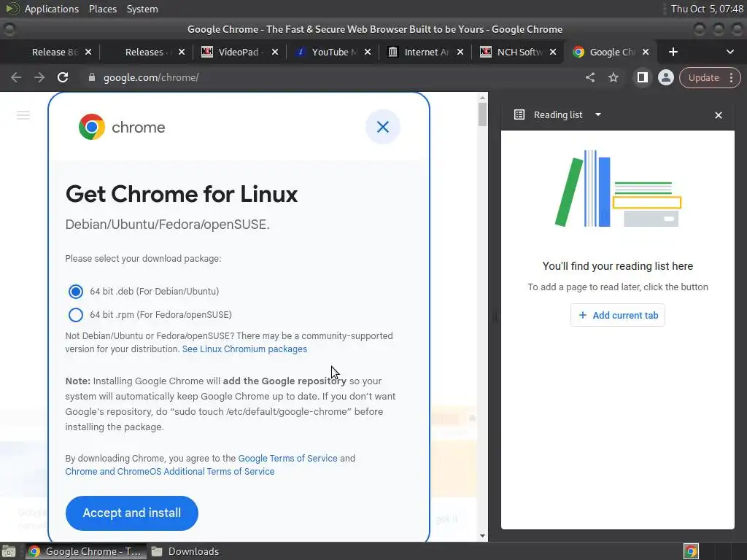The height and width of the screenshot is (560, 747).
Task: Close the Release 86 tab
Action: point(88,52)
